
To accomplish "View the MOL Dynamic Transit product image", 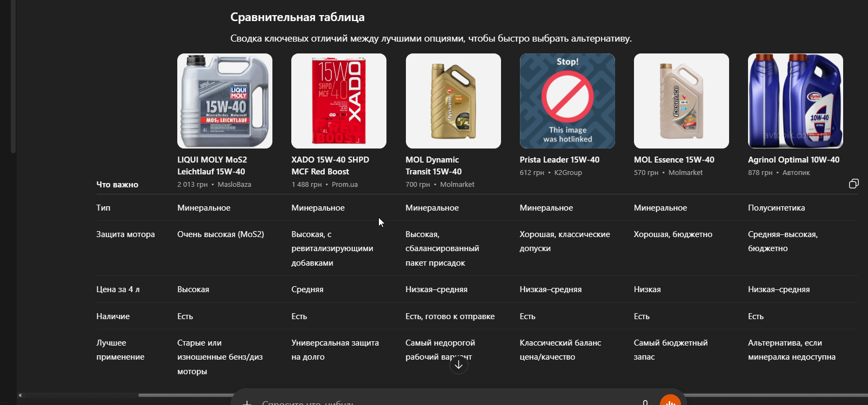I will 453,101.
